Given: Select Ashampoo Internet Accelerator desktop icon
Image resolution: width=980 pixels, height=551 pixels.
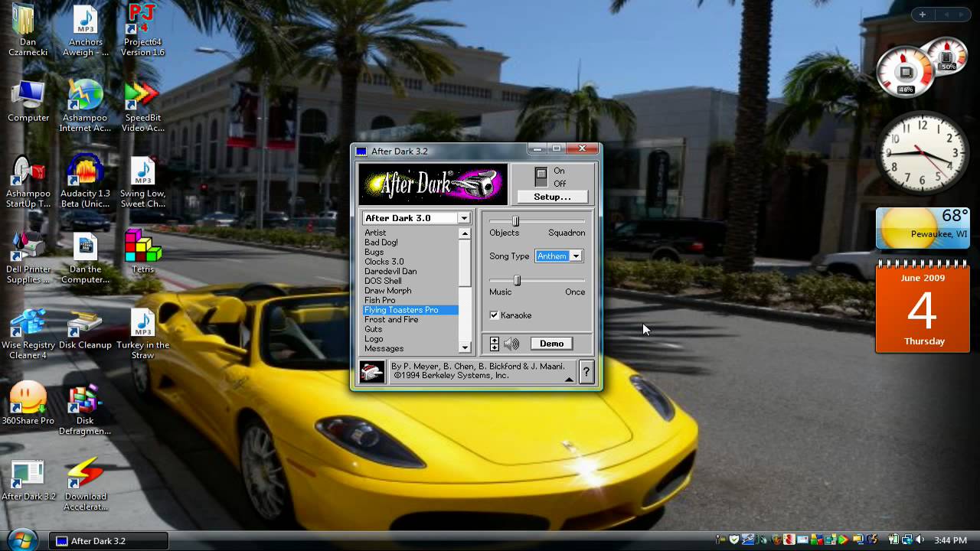Looking at the screenshot, I should coord(85,106).
